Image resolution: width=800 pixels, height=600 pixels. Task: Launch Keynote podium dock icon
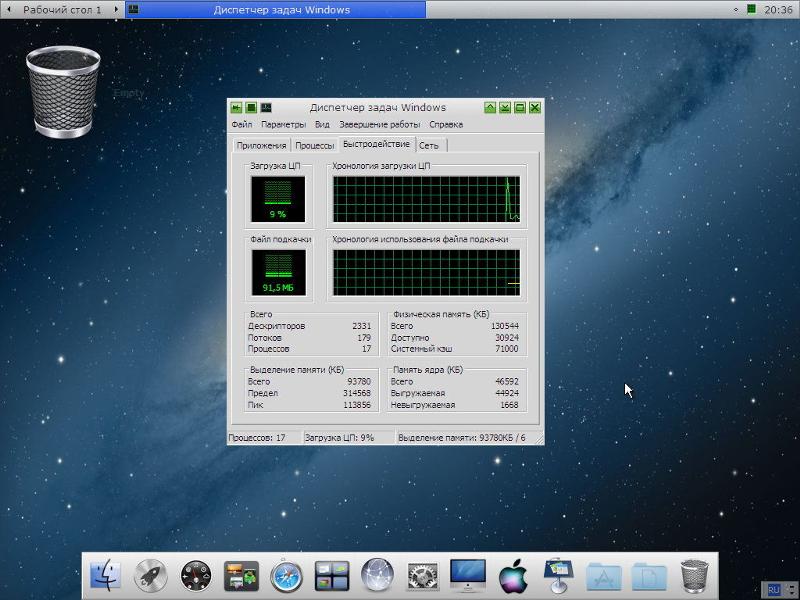coord(558,576)
